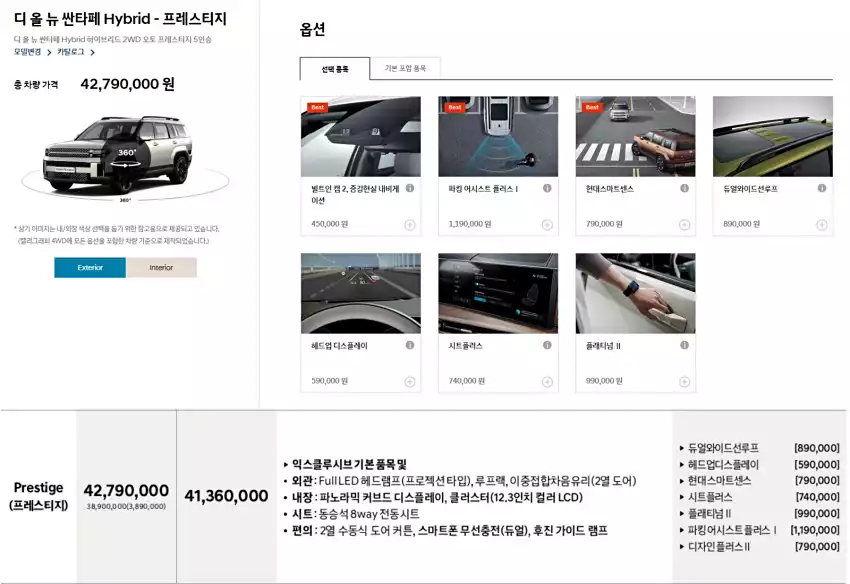Open info icon for 플래티넘 II card
The height and width of the screenshot is (584, 850).
tap(685, 345)
